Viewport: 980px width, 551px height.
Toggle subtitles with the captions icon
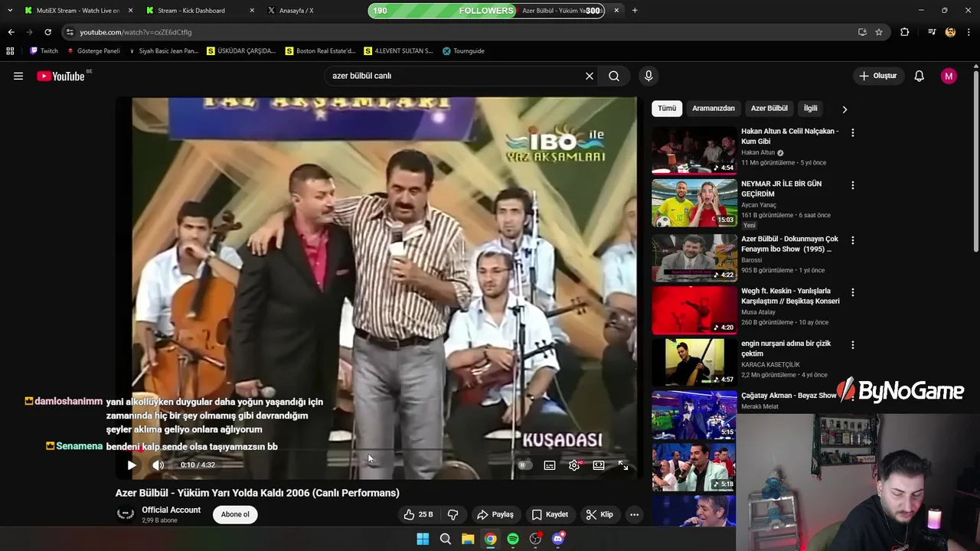tap(550, 465)
